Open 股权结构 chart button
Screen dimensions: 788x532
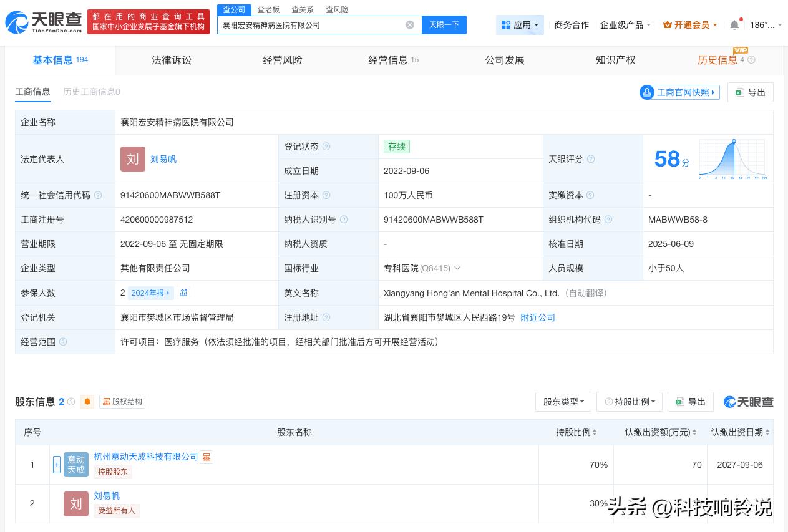pos(122,402)
